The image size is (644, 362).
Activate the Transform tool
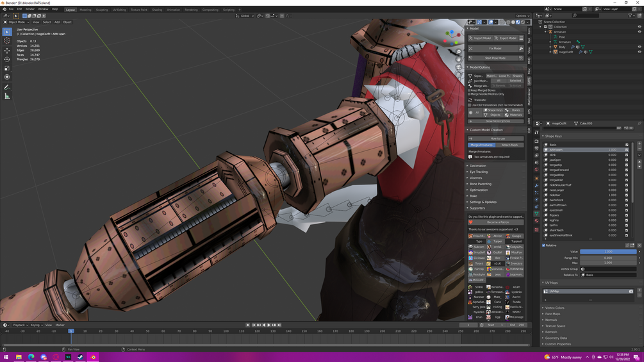(x=7, y=77)
